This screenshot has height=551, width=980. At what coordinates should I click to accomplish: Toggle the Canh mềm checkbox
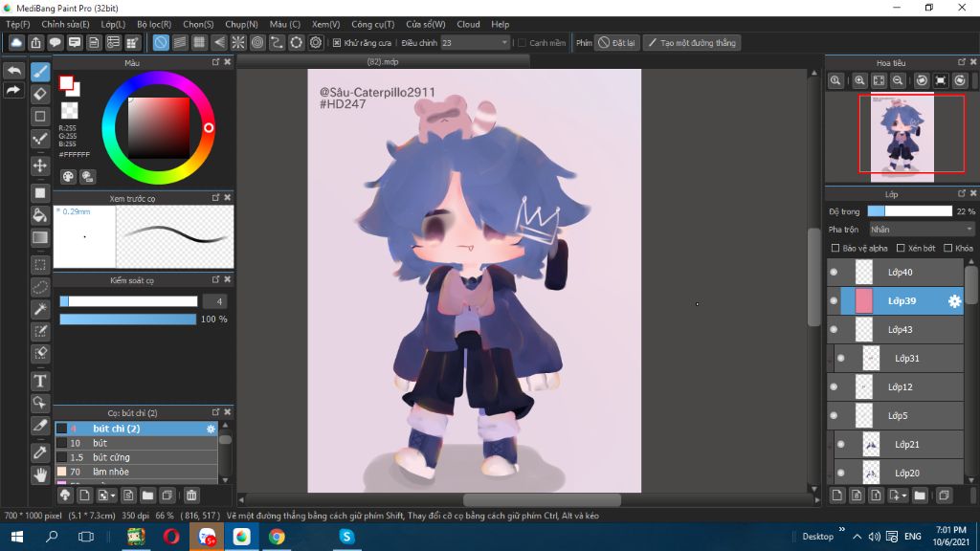click(522, 42)
